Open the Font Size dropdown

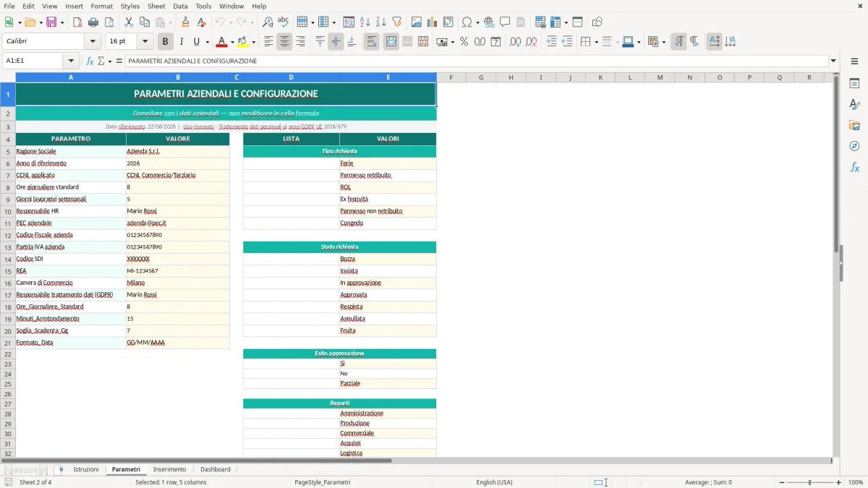(x=145, y=42)
